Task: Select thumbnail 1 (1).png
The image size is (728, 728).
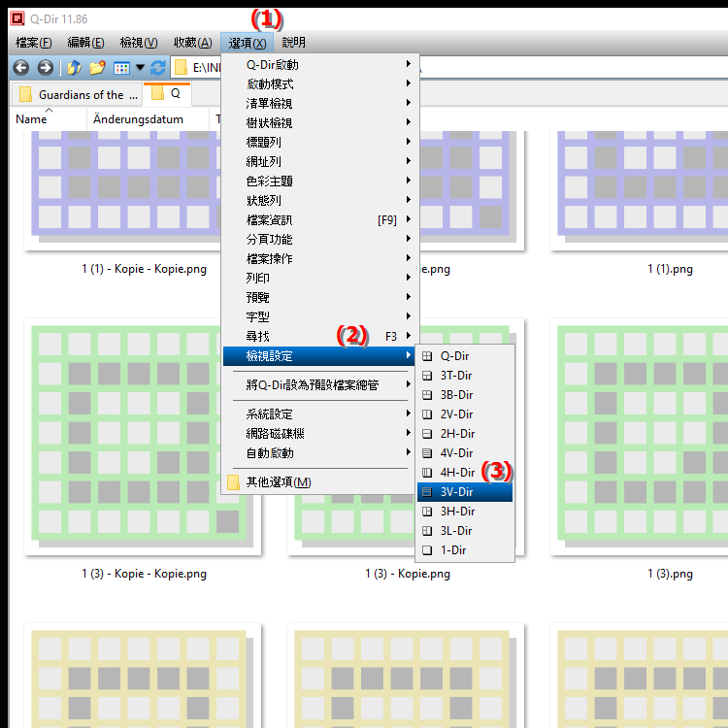Action: [639, 190]
